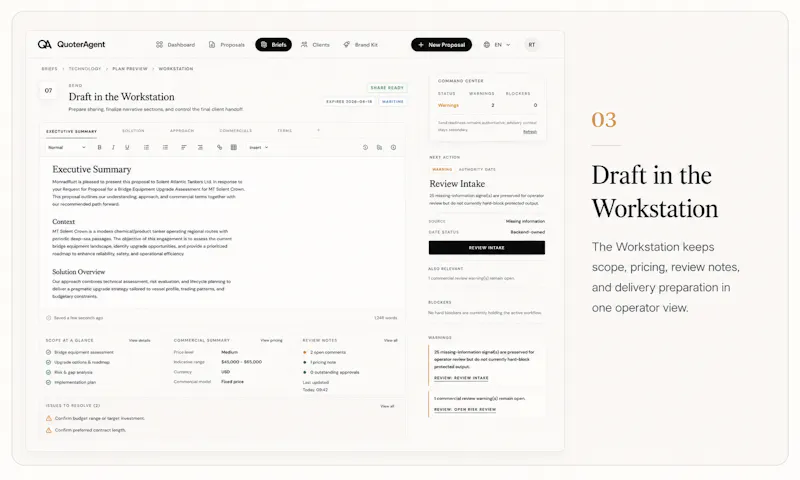
Task: Align text right
Action: tap(200, 147)
